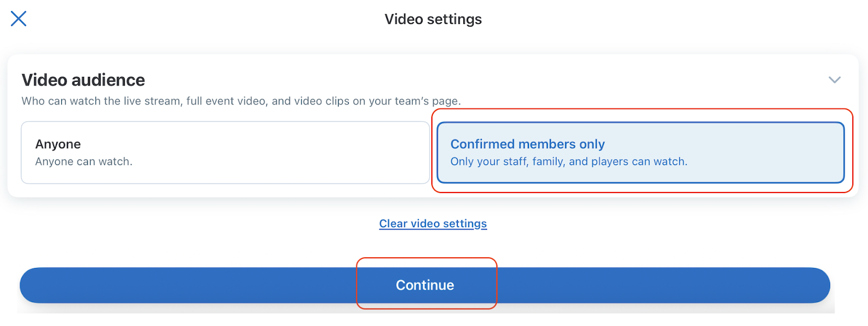Image resolution: width=868 pixels, height=326 pixels.
Task: Click the blue X icon
Action: (x=18, y=19)
